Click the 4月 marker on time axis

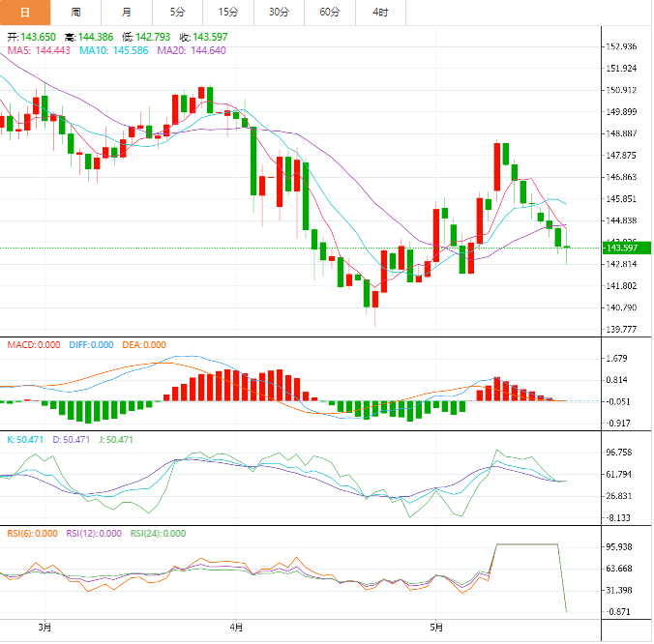pyautogui.click(x=236, y=628)
